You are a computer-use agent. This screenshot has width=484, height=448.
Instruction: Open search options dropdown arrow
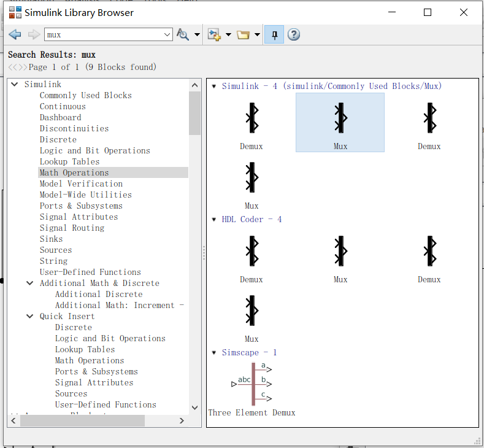197,34
